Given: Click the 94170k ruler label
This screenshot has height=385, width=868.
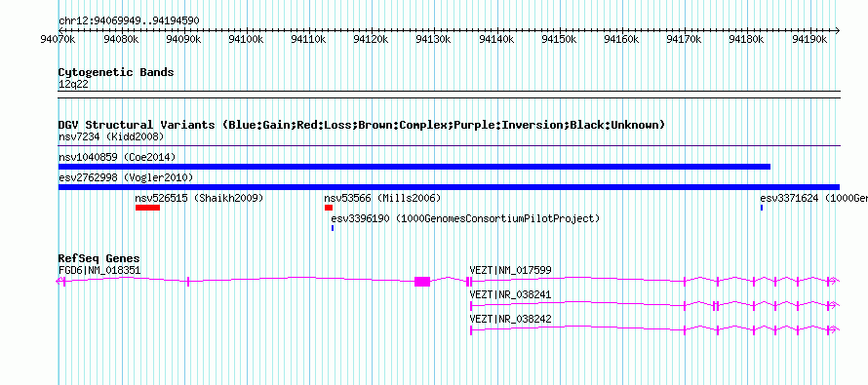Looking at the screenshot, I should coord(685,39).
